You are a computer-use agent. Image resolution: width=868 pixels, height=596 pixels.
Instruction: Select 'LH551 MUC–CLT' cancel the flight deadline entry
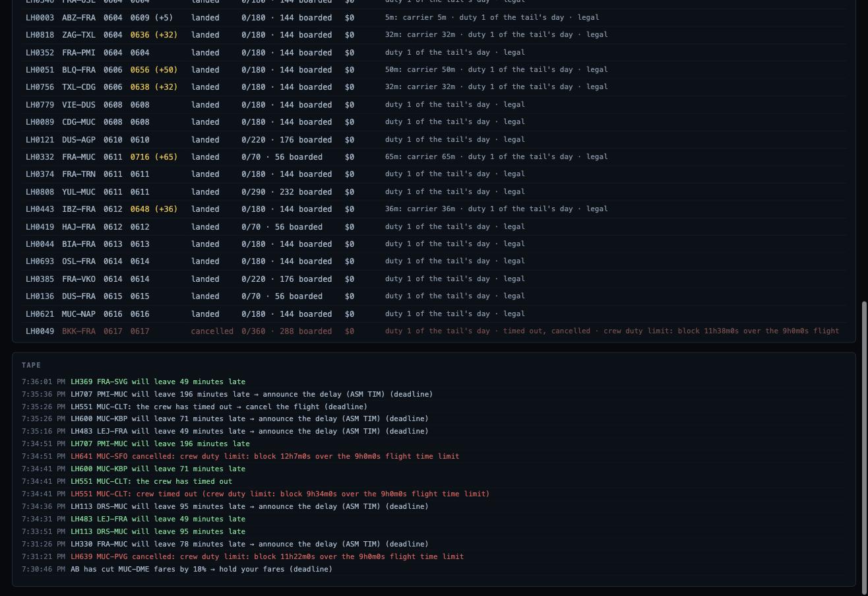pyautogui.click(x=219, y=407)
